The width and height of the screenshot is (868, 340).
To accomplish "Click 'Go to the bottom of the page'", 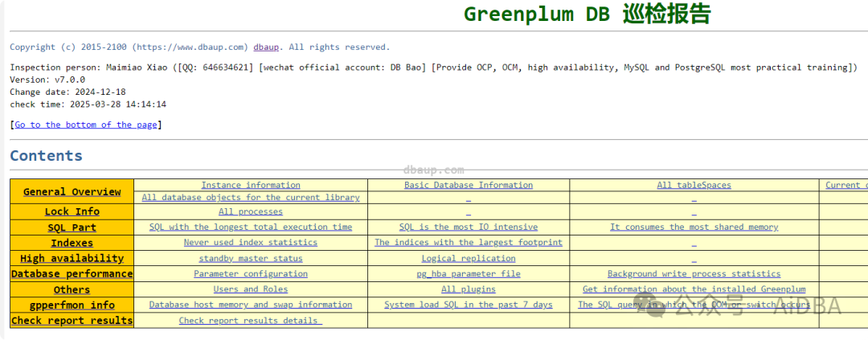I will click(x=85, y=125).
